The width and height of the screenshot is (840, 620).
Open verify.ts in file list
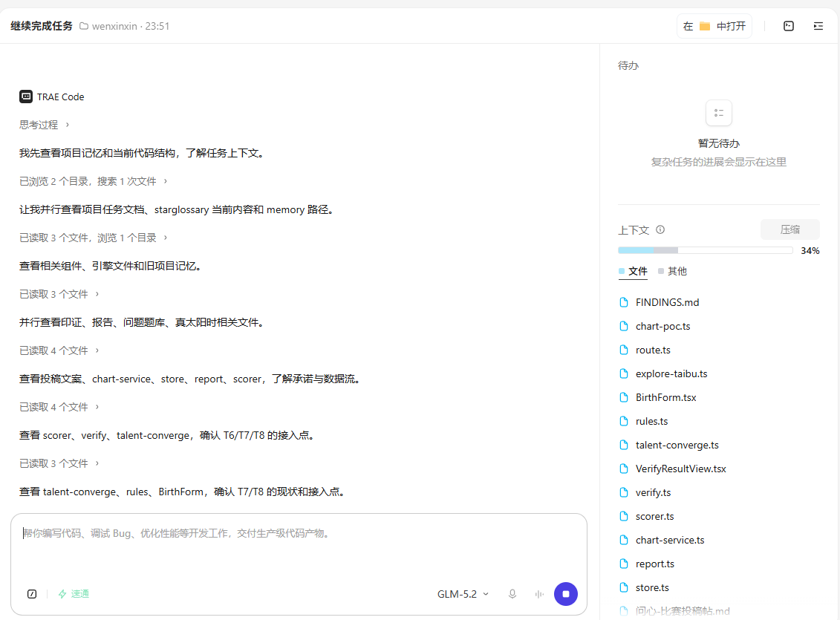tap(653, 492)
